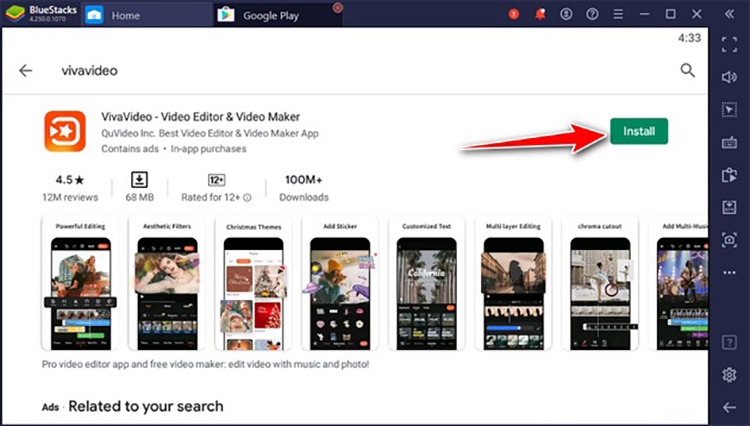Image resolution: width=750 pixels, height=426 pixels.
Task: Open the Multi layer Editing screenshot
Action: coord(513,283)
